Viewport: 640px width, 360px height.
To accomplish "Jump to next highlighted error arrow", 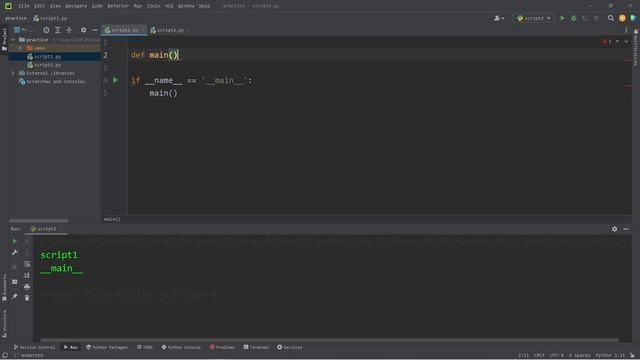I will coord(626,42).
